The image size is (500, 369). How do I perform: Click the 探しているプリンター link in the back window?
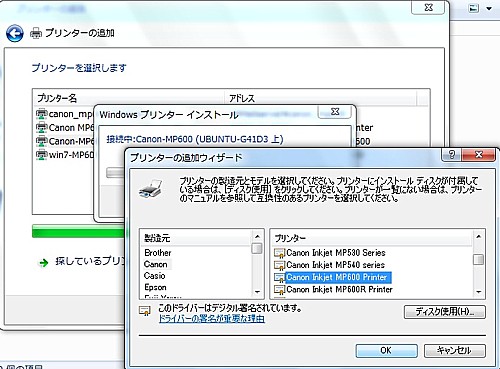(x=89, y=261)
